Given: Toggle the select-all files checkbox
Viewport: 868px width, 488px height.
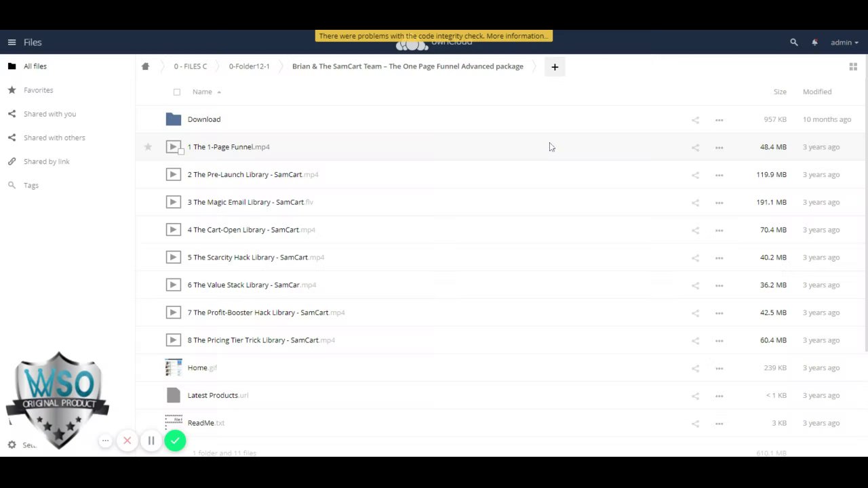Looking at the screenshot, I should pyautogui.click(x=177, y=92).
